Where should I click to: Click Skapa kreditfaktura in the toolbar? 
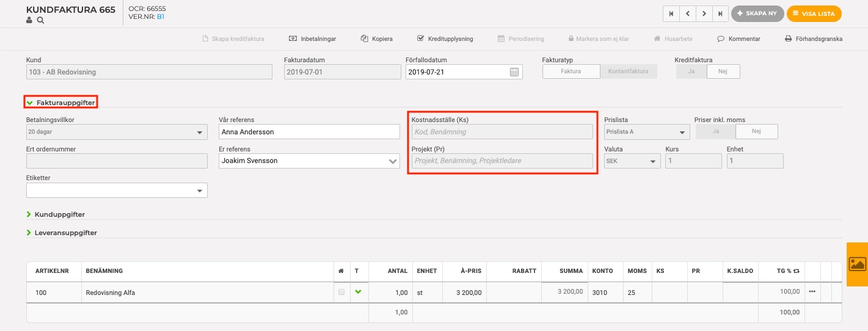coord(233,38)
